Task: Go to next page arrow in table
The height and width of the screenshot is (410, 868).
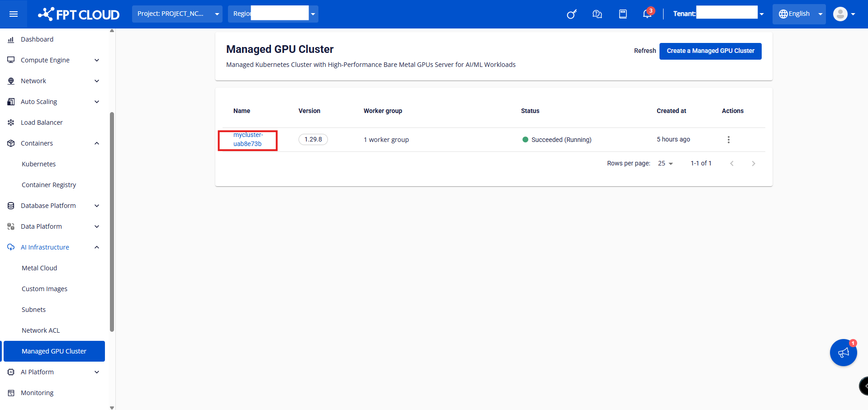Action: 753,164
